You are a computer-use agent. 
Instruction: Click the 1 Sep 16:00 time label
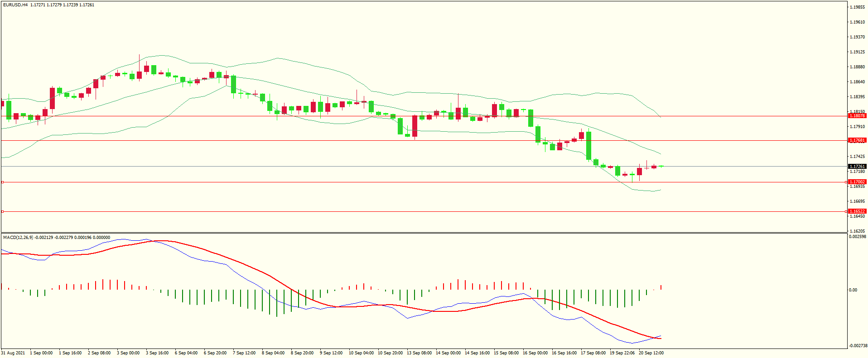[x=70, y=353]
